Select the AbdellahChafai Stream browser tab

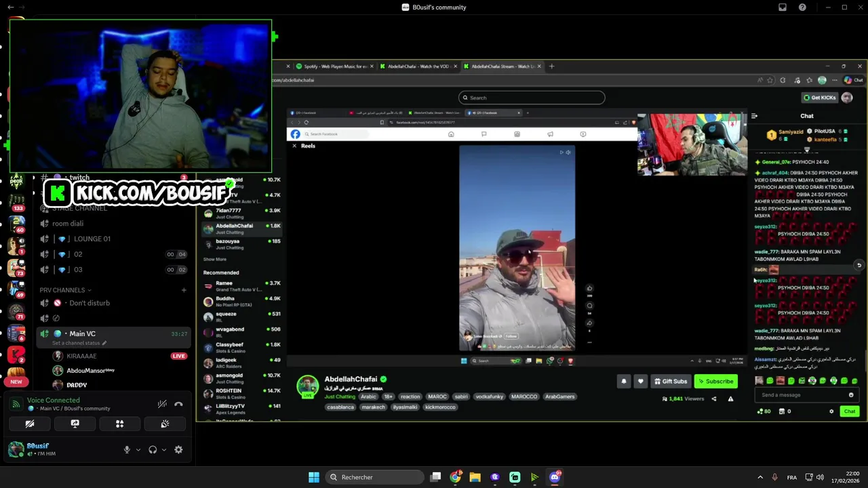pos(502,66)
